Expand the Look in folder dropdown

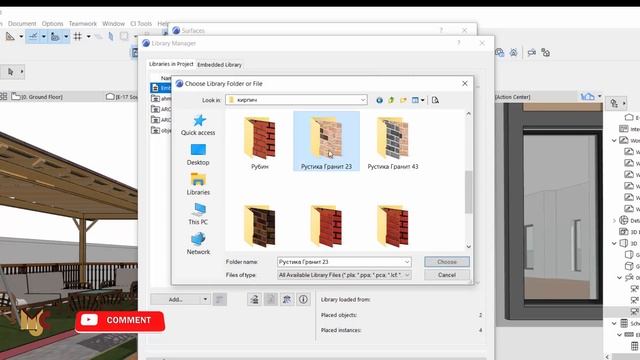click(x=362, y=100)
